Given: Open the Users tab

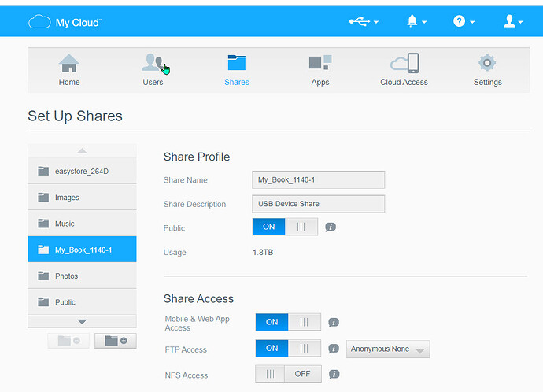Looking at the screenshot, I should [153, 70].
